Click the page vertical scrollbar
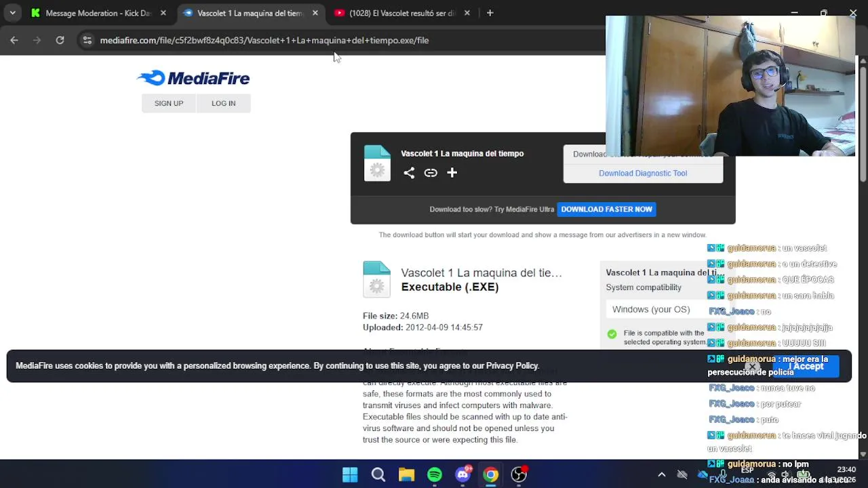Viewport: 868px width, 488px height. point(863,119)
